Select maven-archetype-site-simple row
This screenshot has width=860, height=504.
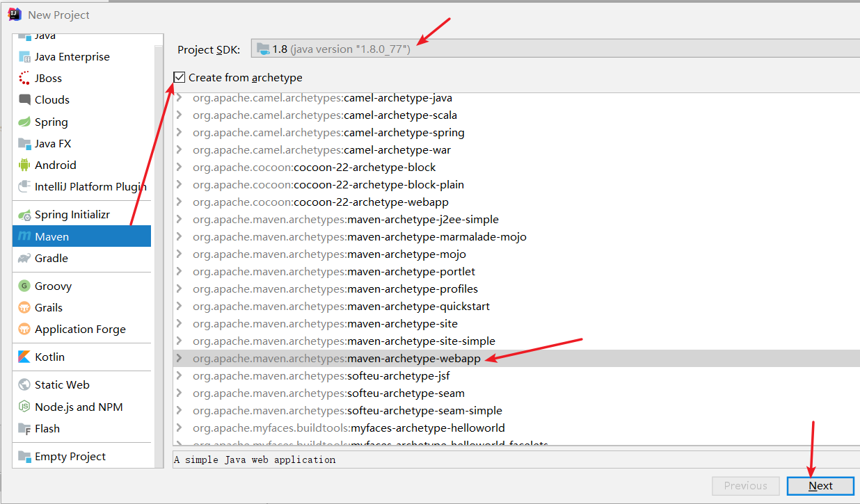coord(516,341)
